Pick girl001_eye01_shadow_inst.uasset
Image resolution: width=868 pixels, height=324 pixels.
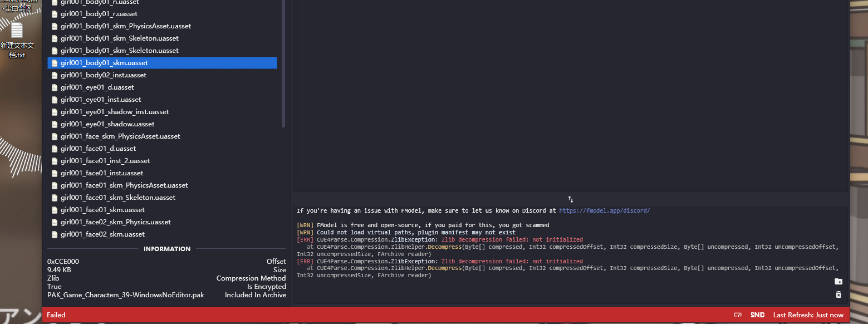pos(115,112)
